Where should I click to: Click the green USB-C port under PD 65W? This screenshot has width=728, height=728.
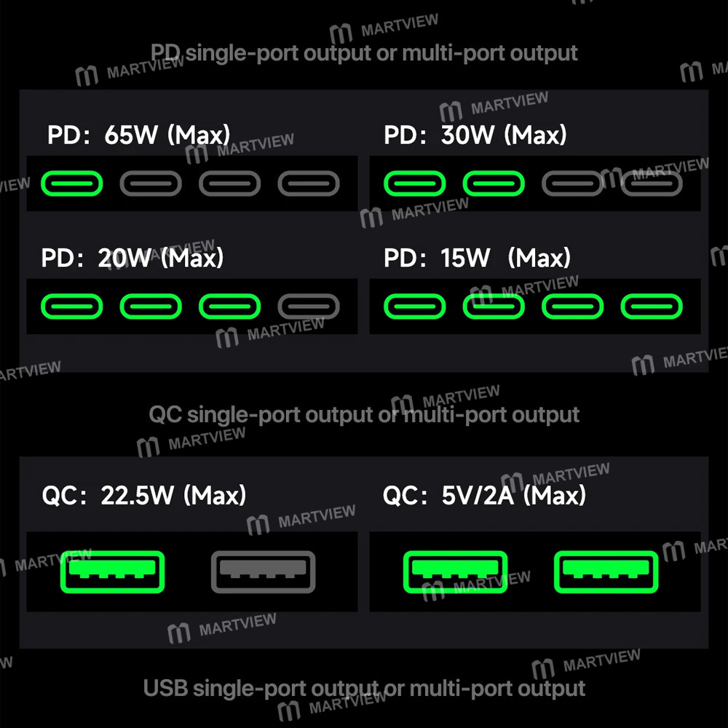click(x=72, y=183)
